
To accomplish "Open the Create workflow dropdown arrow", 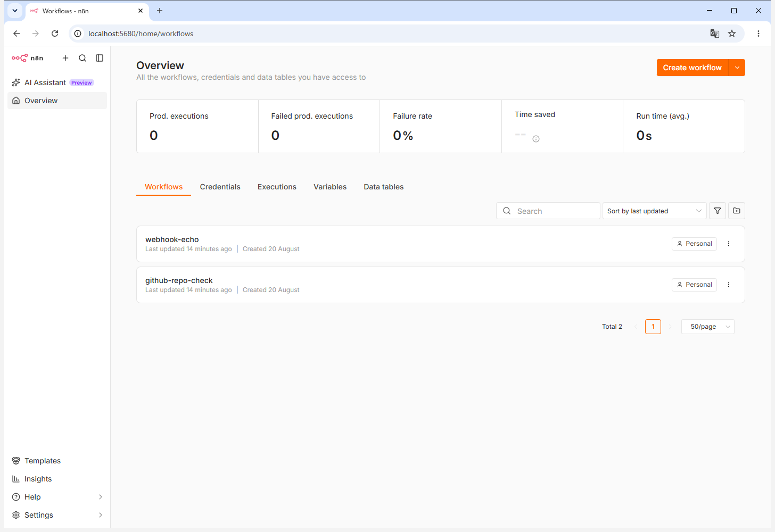I will pyautogui.click(x=737, y=68).
